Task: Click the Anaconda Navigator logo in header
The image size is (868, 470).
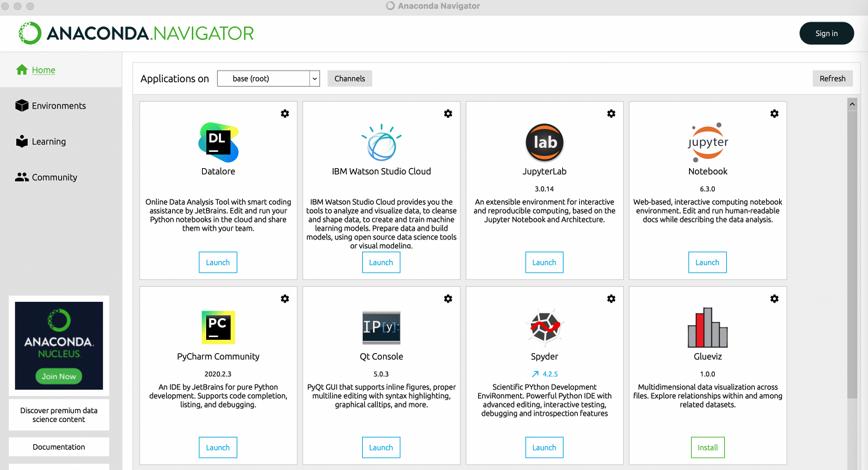Action: pos(136,33)
